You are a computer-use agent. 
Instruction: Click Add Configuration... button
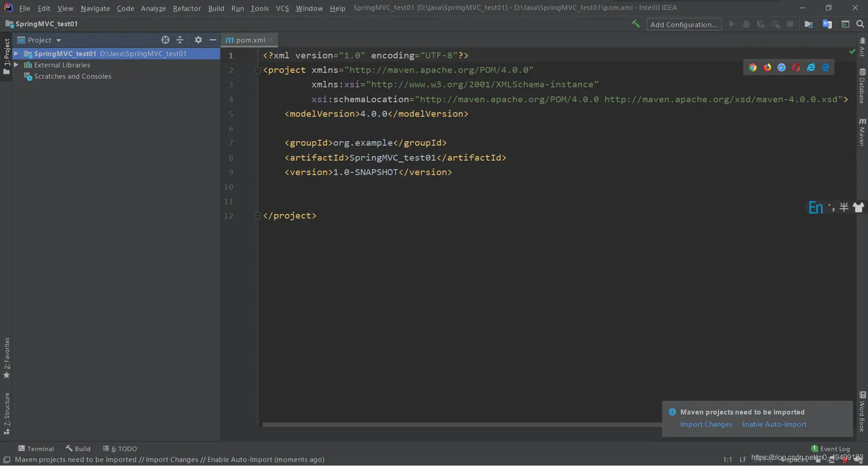tap(684, 24)
